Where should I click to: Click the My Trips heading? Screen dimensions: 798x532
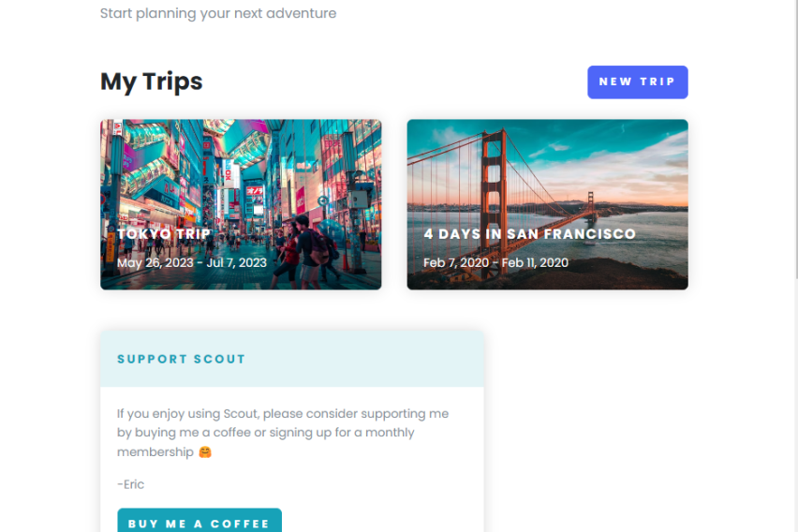[152, 81]
